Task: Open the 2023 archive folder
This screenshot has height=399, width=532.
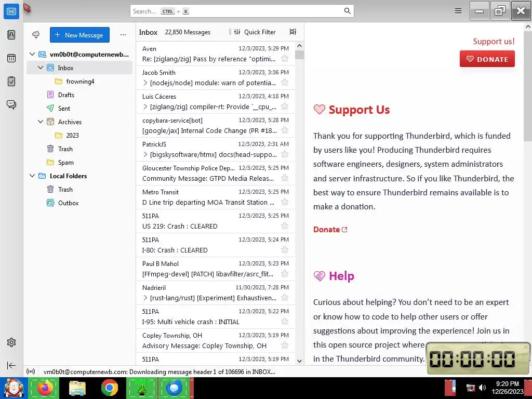Action: [79, 136]
